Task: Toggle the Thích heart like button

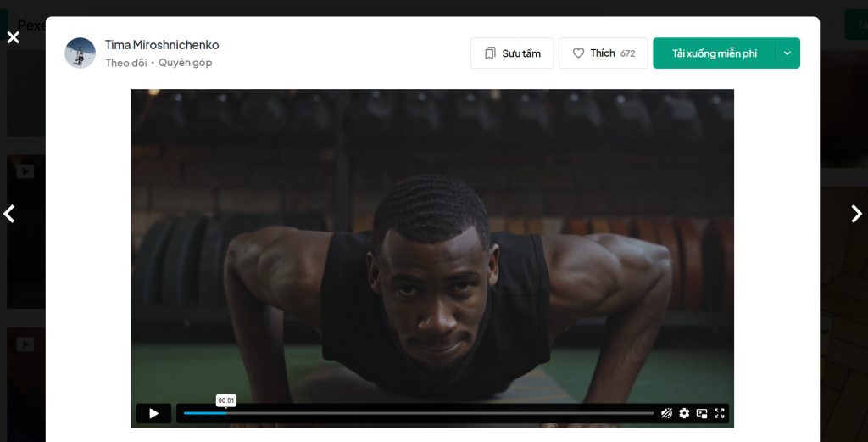Action: pos(603,53)
